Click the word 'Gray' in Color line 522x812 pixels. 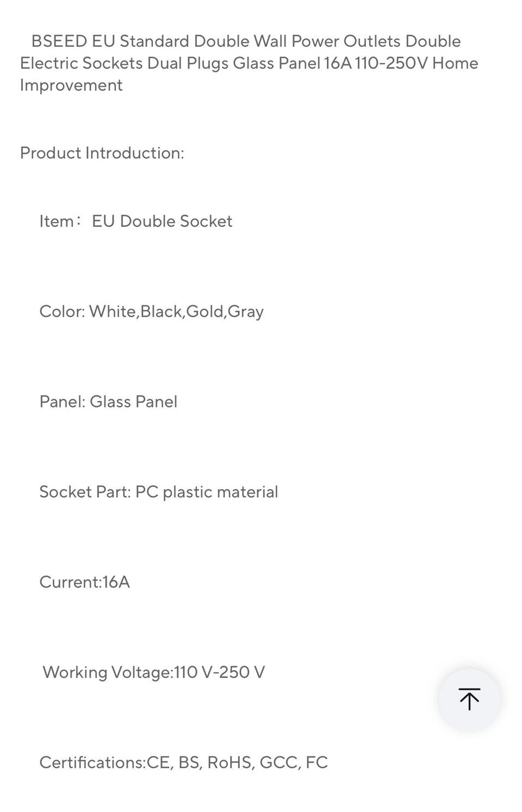[245, 311]
